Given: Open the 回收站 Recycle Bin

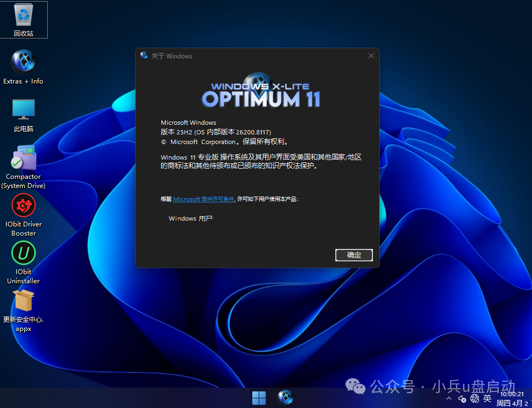Looking at the screenshot, I should pos(24,16).
